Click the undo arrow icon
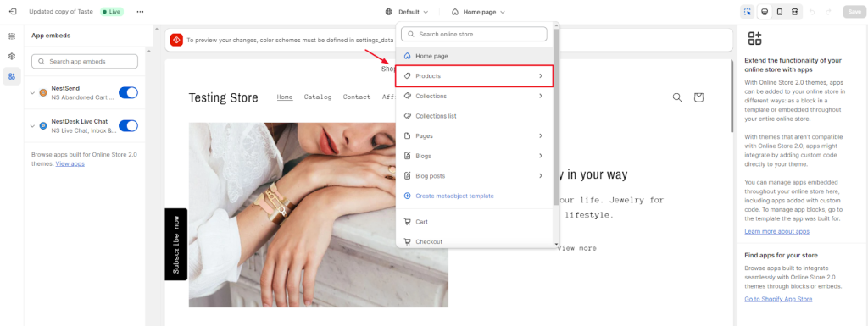868x326 pixels. pyautogui.click(x=812, y=12)
